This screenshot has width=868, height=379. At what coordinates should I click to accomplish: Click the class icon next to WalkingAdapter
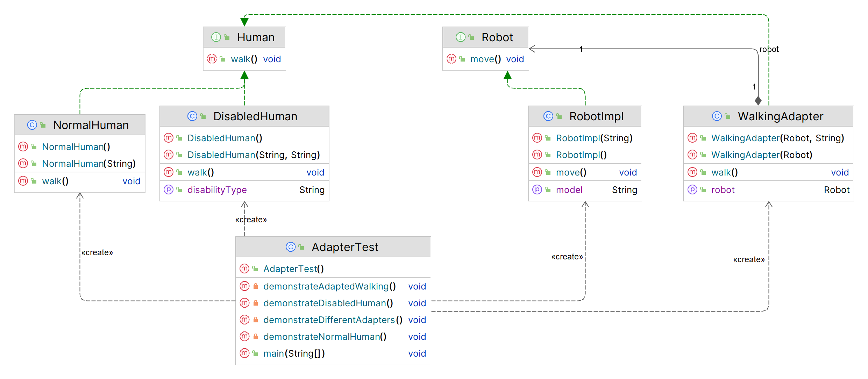coord(717,116)
